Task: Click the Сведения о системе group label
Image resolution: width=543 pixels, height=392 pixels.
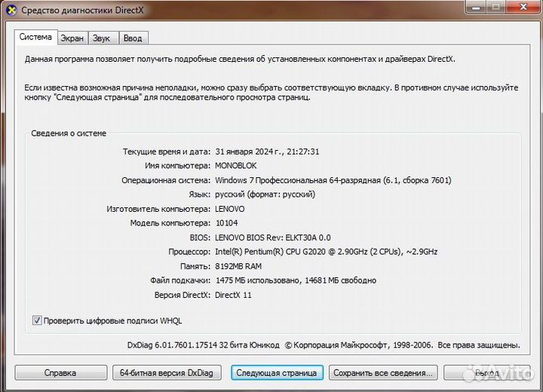Action: [69, 133]
